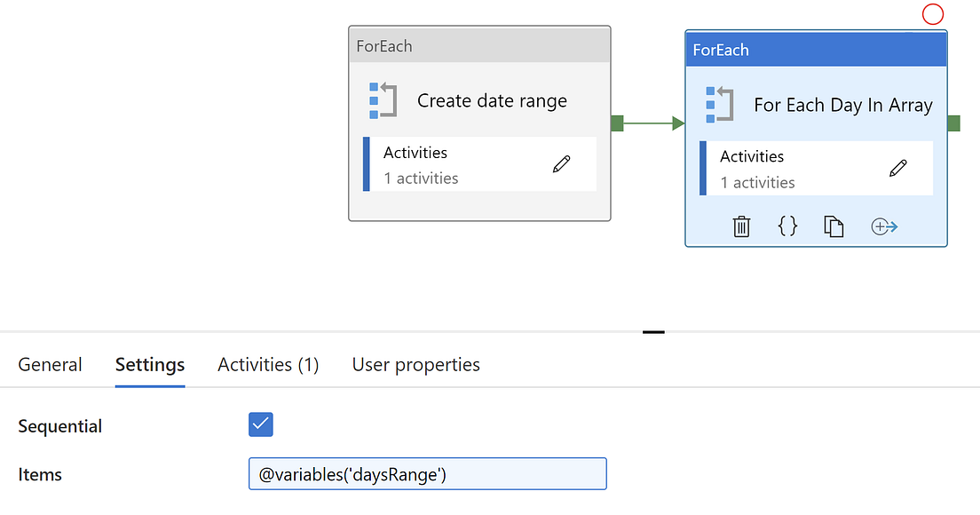
Task: Select the Create date range activity header
Action: [479, 46]
